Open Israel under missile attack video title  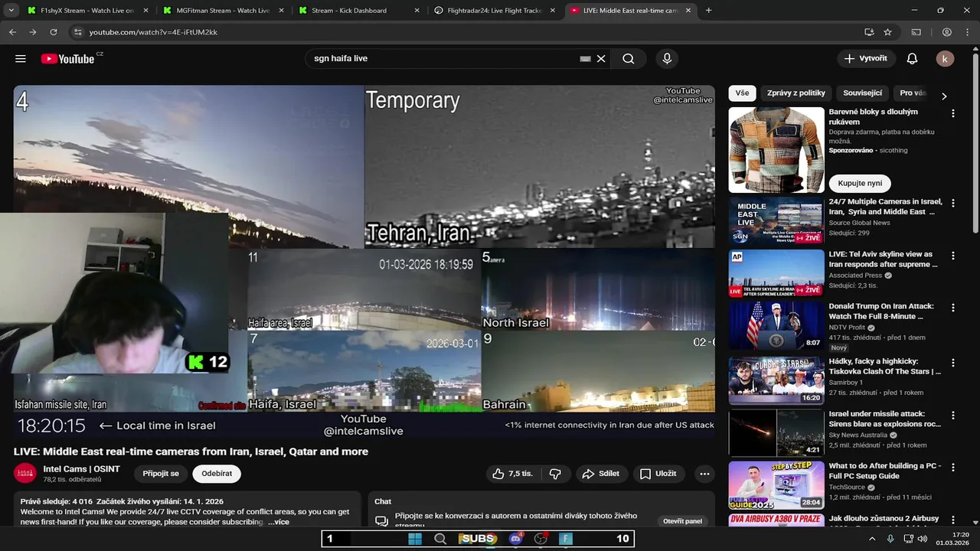[x=885, y=419]
